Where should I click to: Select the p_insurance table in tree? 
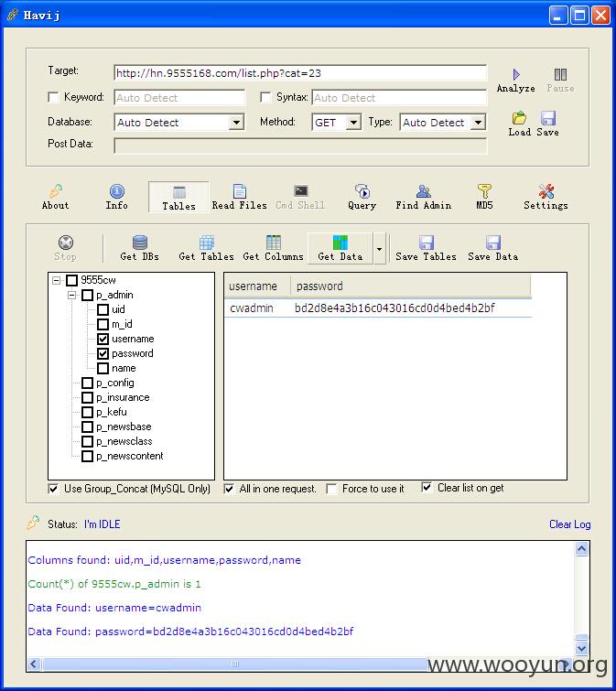click(x=123, y=397)
